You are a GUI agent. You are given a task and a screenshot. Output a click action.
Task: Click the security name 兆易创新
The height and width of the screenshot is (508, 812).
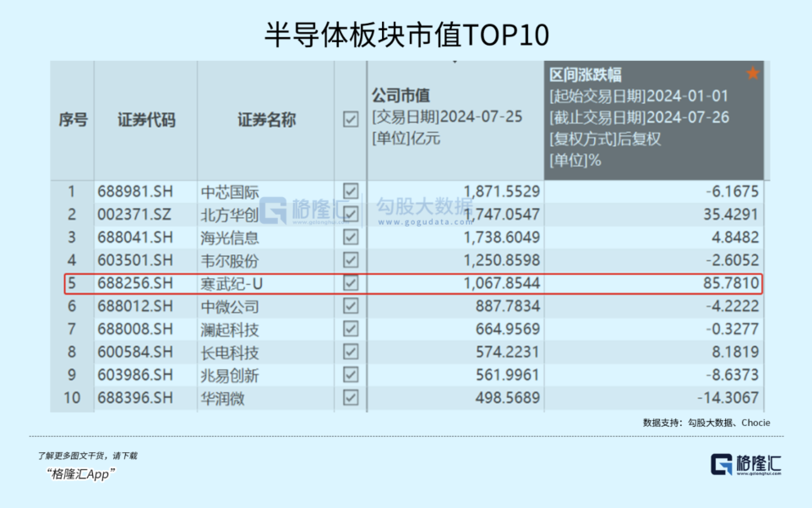[230, 376]
